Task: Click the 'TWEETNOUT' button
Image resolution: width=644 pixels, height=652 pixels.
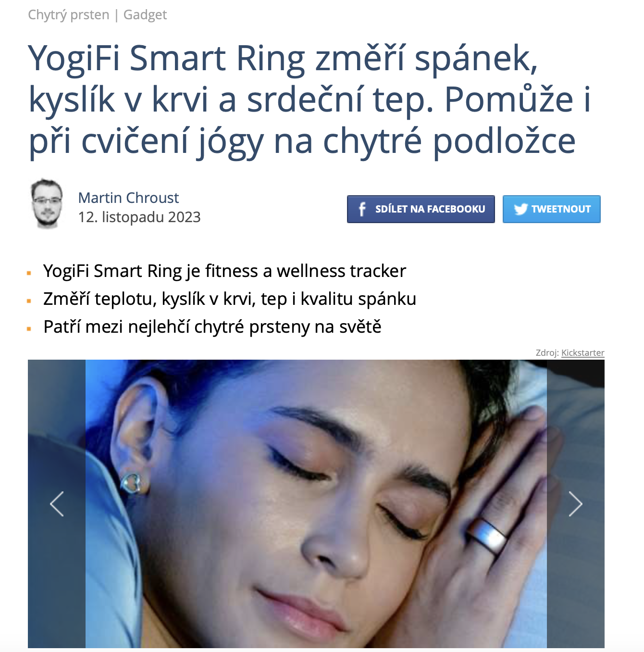Action: tap(552, 209)
